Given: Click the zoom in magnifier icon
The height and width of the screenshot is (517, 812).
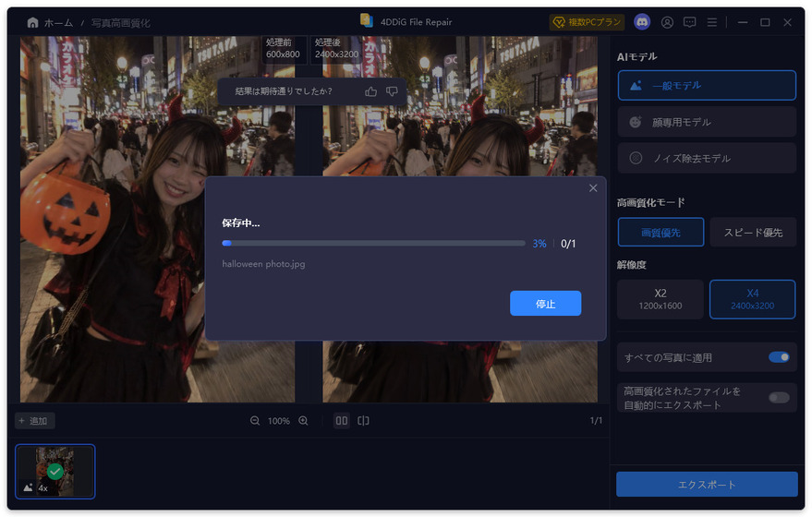Looking at the screenshot, I should tap(304, 421).
